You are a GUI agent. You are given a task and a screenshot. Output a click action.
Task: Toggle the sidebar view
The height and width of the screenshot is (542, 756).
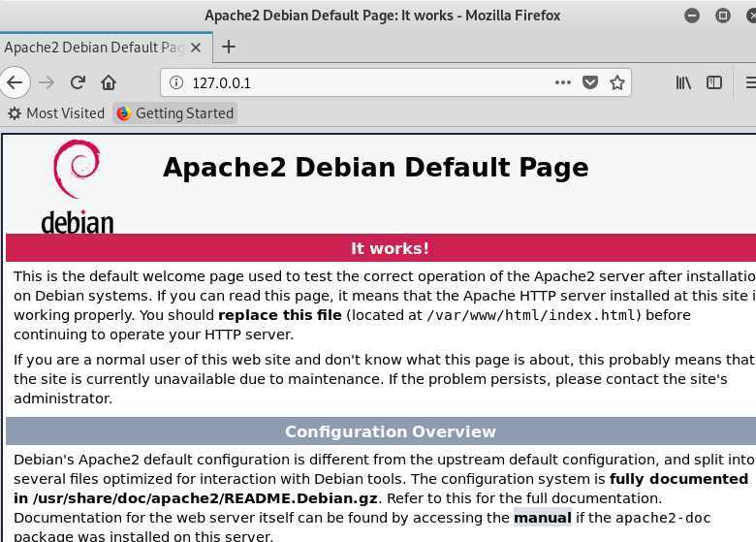pyautogui.click(x=714, y=82)
